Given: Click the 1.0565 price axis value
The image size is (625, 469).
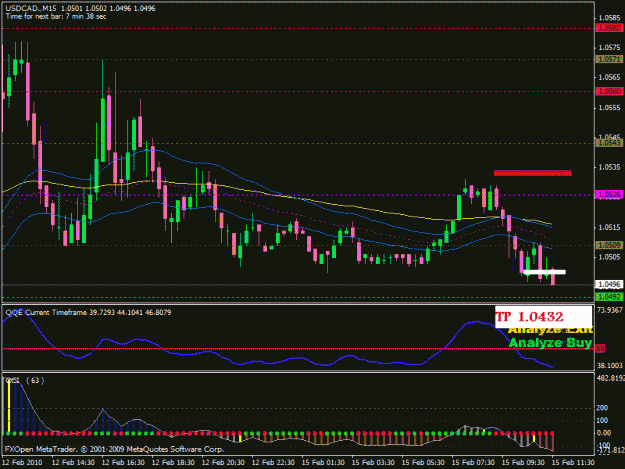Looking at the screenshot, I should pyautogui.click(x=610, y=77).
